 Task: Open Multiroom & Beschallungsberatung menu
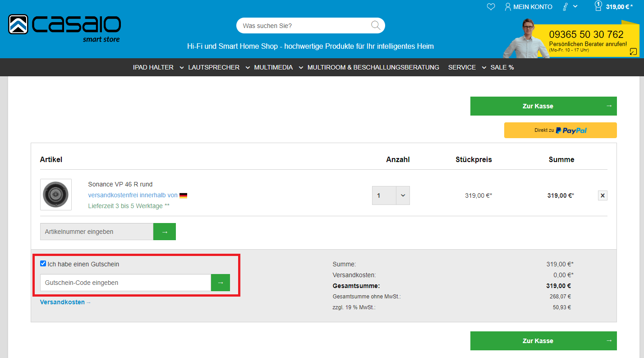[373, 67]
